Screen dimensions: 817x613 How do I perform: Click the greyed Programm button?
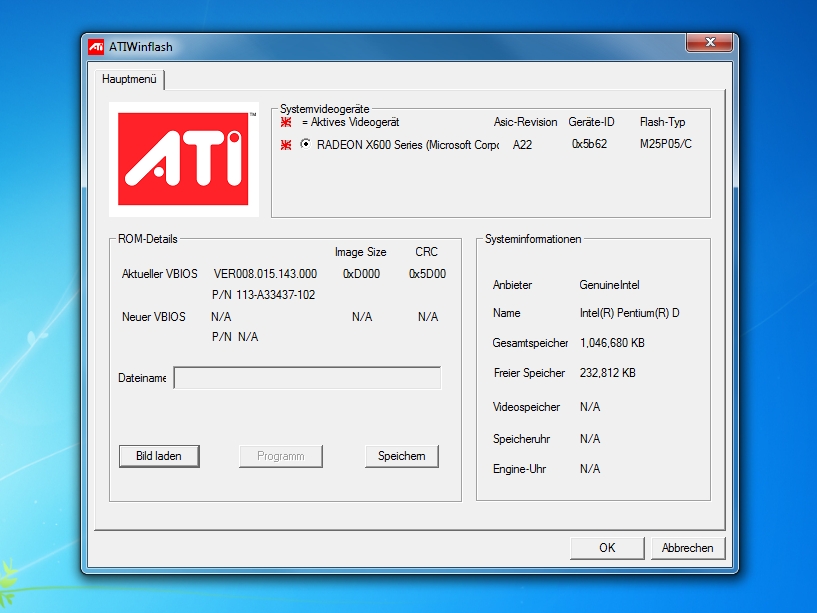(x=281, y=456)
